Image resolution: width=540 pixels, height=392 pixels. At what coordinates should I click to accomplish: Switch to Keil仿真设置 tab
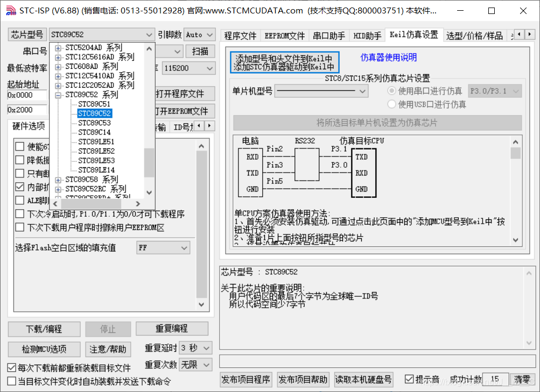pos(414,35)
